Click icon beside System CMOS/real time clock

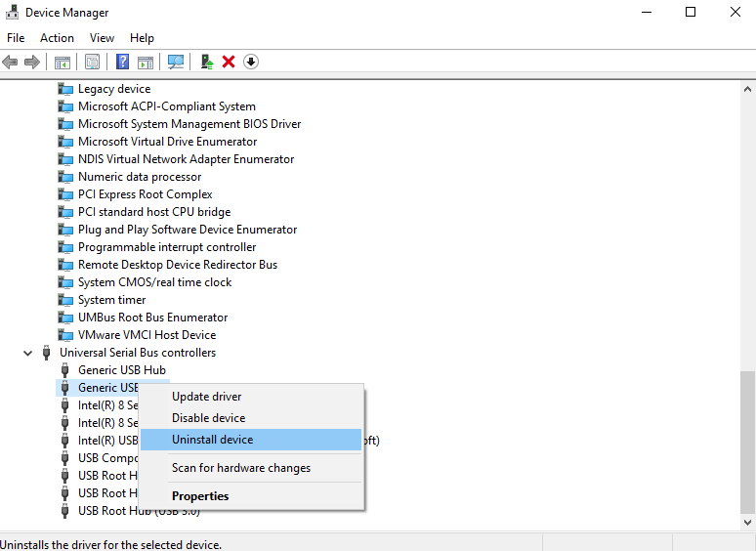(65, 282)
